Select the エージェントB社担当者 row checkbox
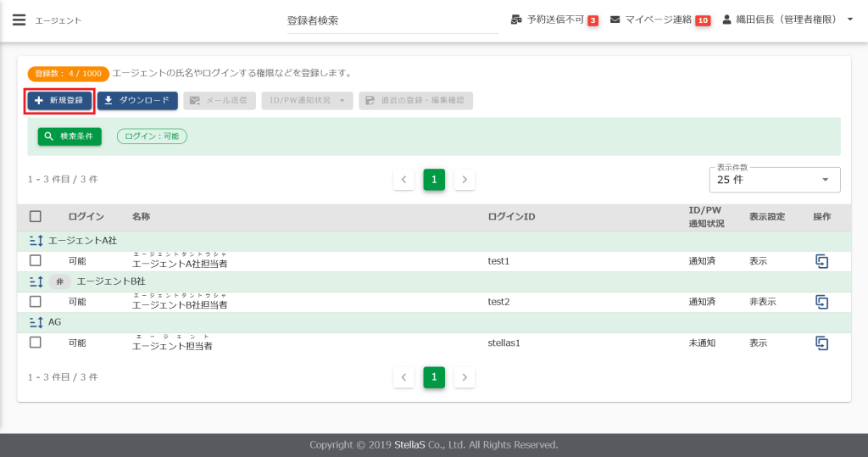868x457 pixels. pyautogui.click(x=36, y=302)
